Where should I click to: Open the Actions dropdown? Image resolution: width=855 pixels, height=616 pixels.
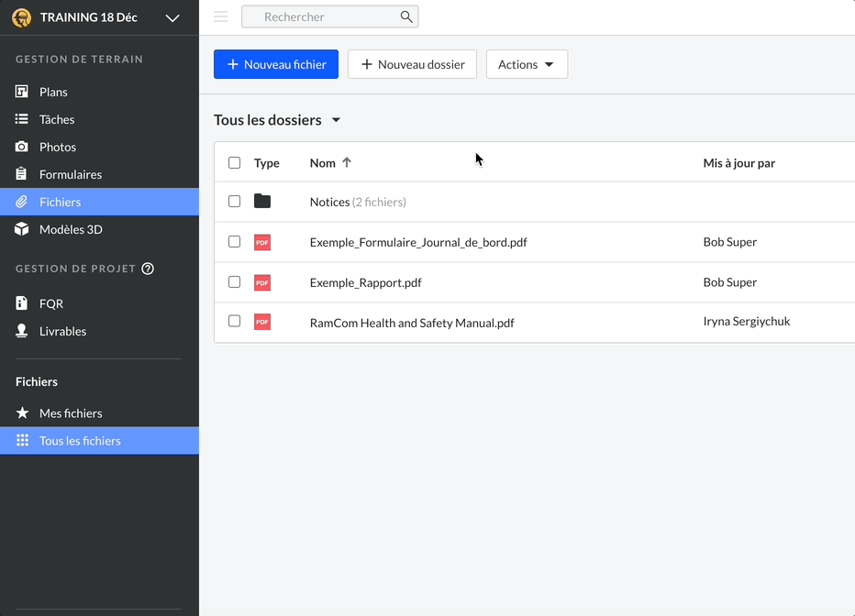[527, 64]
